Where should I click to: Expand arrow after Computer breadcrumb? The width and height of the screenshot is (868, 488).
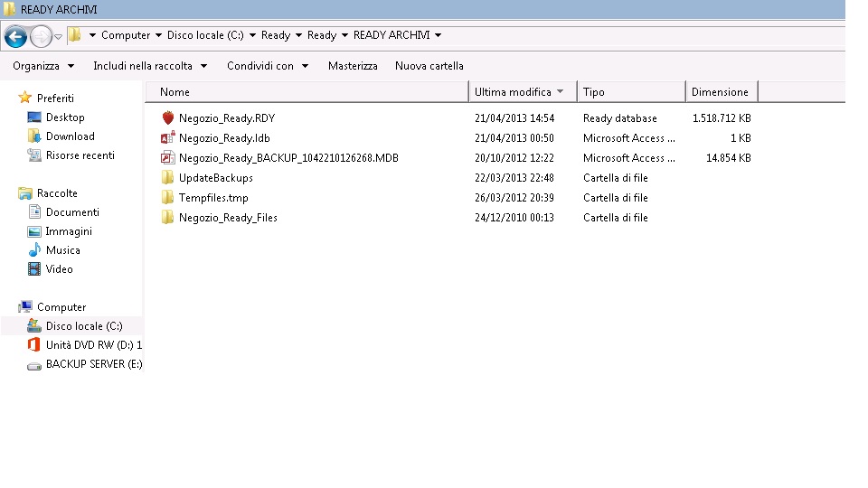pyautogui.click(x=158, y=35)
